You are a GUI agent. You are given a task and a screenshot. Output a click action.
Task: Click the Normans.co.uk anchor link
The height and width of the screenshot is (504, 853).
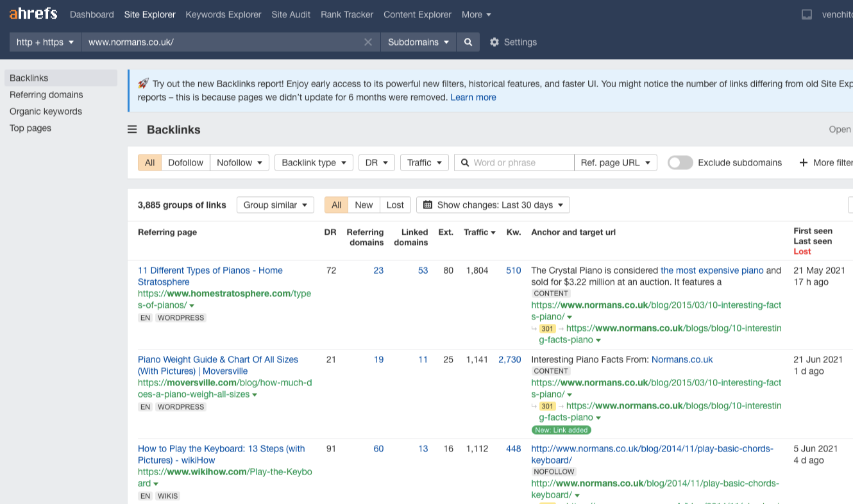click(682, 360)
